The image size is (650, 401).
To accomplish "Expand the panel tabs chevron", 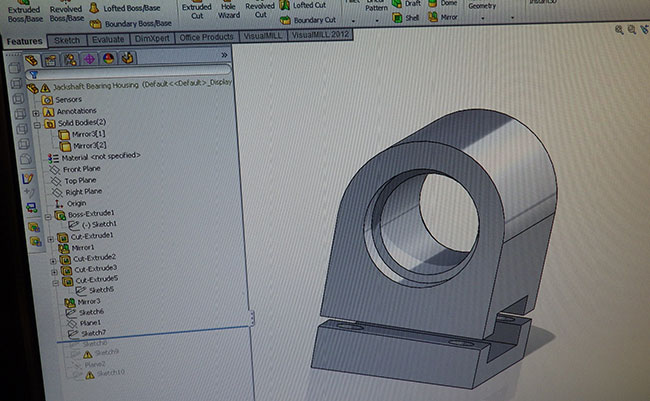I will [x=224, y=55].
